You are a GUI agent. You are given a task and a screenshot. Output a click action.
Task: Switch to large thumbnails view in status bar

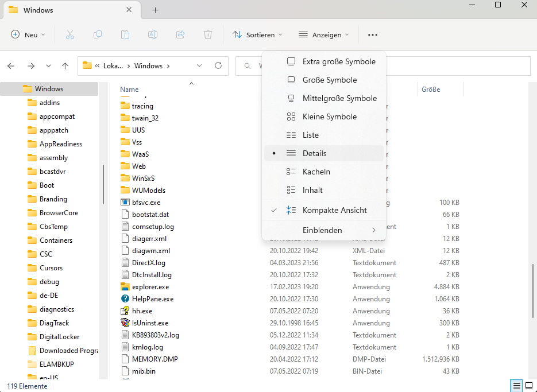point(529,386)
